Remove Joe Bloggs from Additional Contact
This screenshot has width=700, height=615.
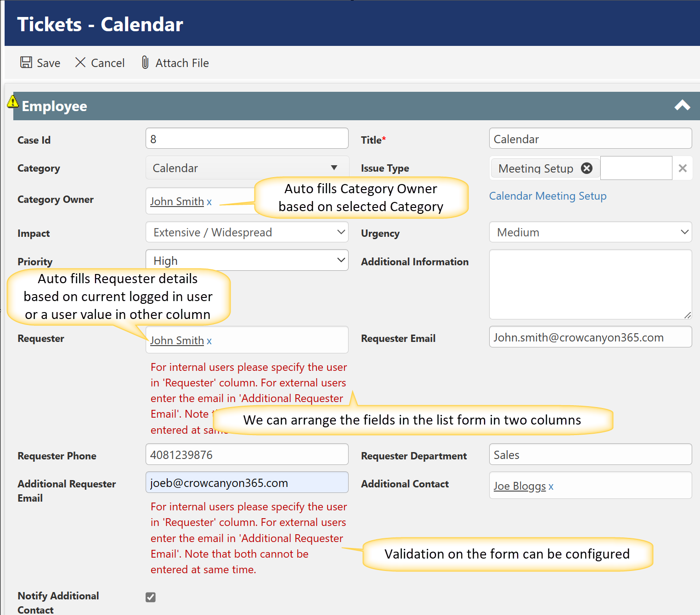click(551, 486)
